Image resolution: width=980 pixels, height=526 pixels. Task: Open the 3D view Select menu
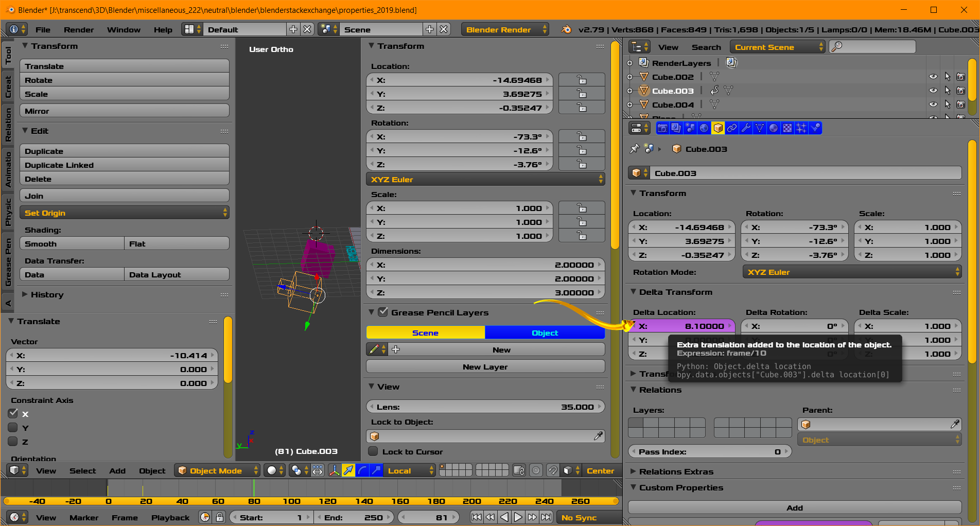(82, 470)
